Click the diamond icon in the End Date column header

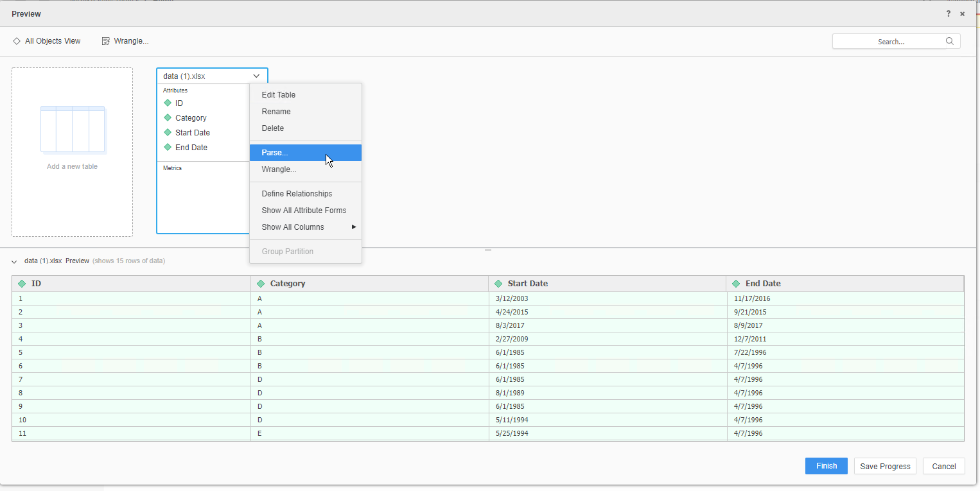click(x=735, y=283)
